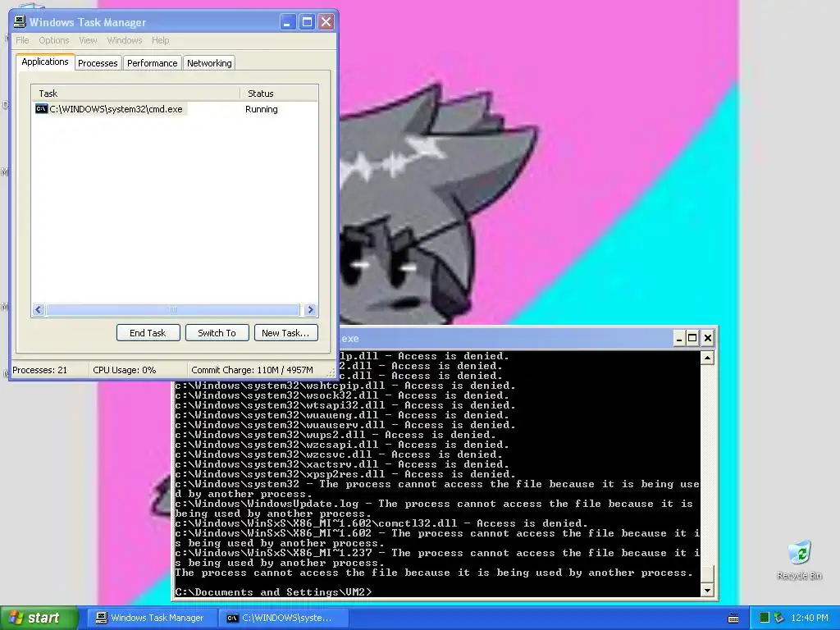The width and height of the screenshot is (840, 630).
Task: Click the green CPU usage tray icon
Action: point(765,618)
